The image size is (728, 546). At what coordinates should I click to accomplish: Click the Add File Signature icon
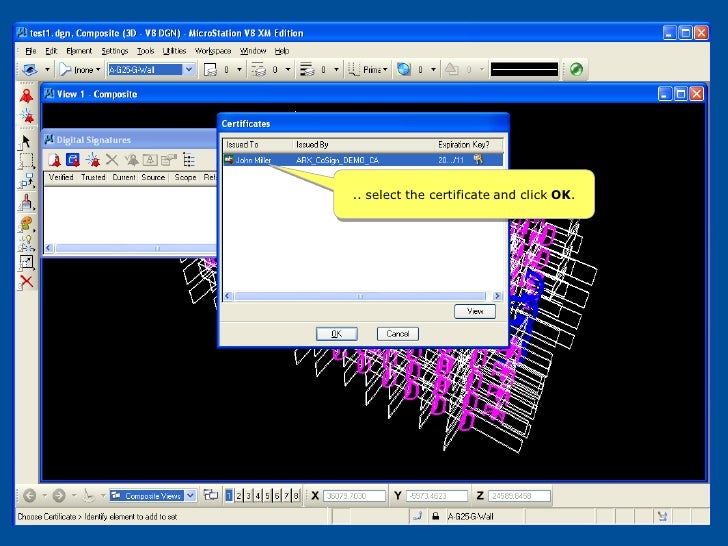54,159
